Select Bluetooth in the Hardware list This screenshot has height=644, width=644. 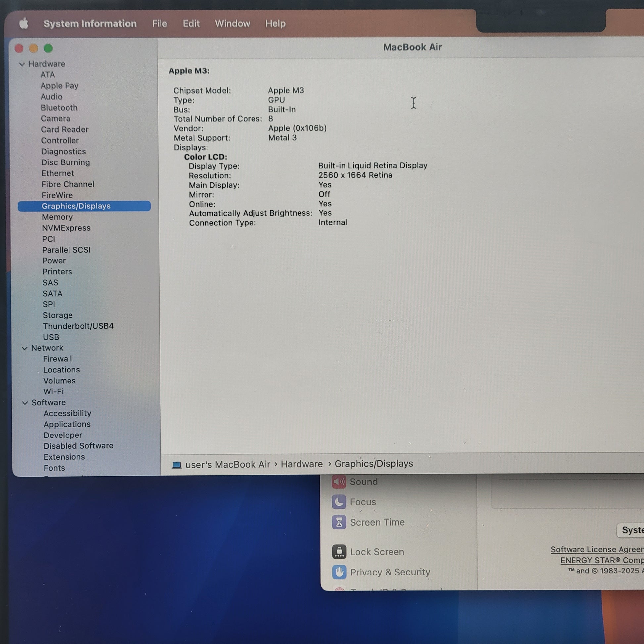[x=59, y=108]
